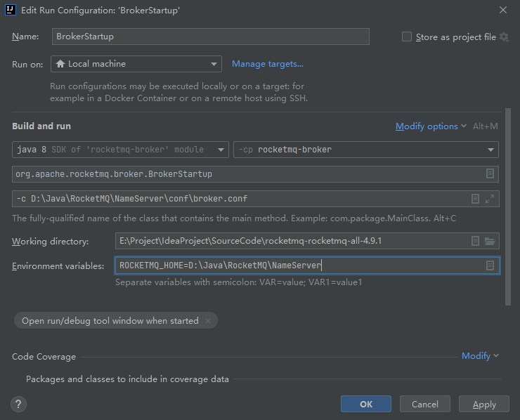This screenshot has height=420, width=520.
Task: Browse for working directory folder
Action: point(490,241)
